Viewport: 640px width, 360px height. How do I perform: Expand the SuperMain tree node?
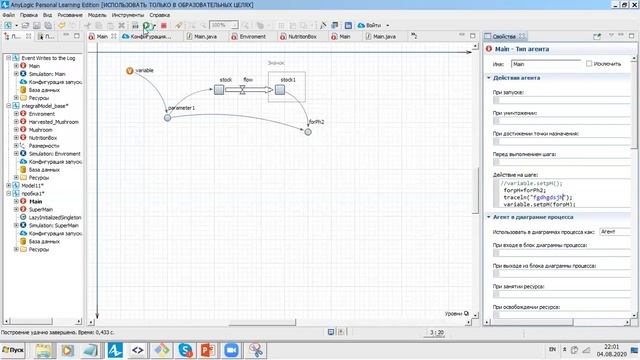[x=16, y=209]
